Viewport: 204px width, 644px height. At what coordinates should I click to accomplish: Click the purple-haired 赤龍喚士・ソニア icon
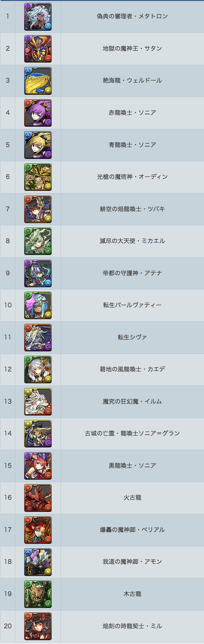(x=38, y=113)
